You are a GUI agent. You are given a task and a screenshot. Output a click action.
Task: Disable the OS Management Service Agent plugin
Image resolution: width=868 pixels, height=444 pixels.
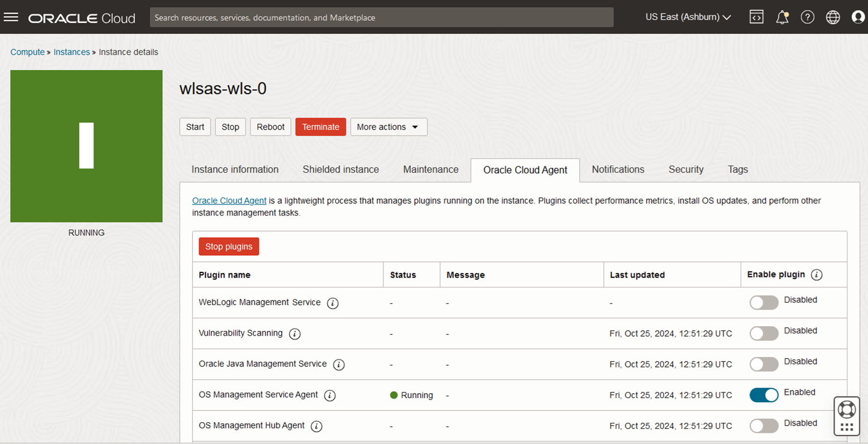coord(764,395)
